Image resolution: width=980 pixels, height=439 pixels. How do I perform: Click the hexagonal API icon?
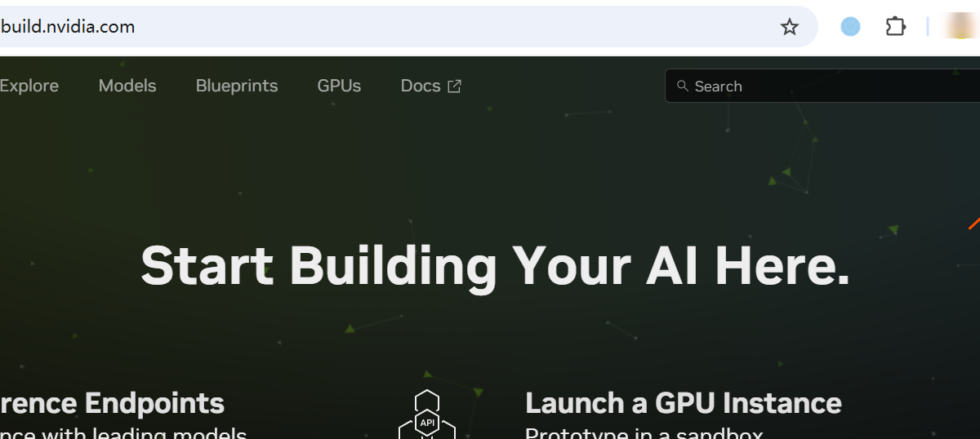tap(427, 415)
